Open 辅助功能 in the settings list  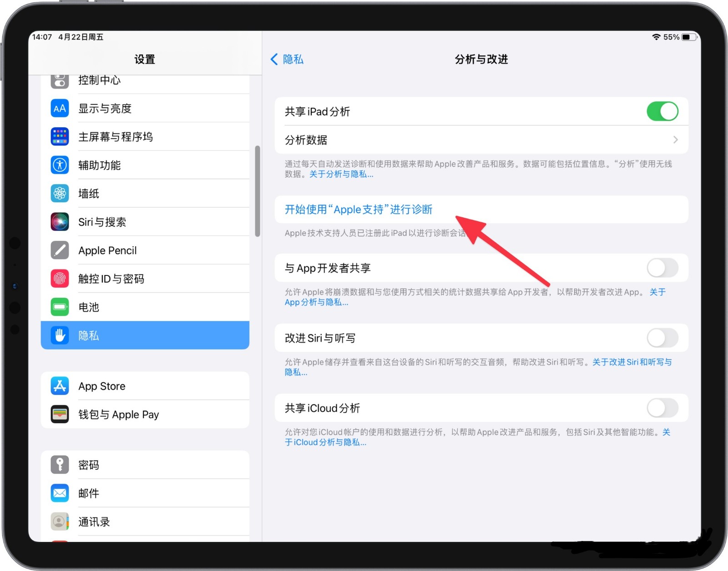click(145, 165)
